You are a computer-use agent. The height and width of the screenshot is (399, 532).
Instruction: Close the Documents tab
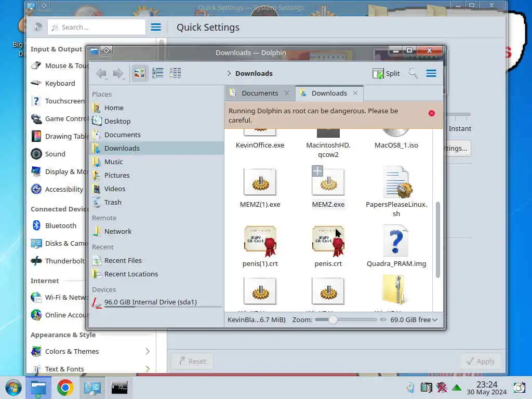(287, 93)
